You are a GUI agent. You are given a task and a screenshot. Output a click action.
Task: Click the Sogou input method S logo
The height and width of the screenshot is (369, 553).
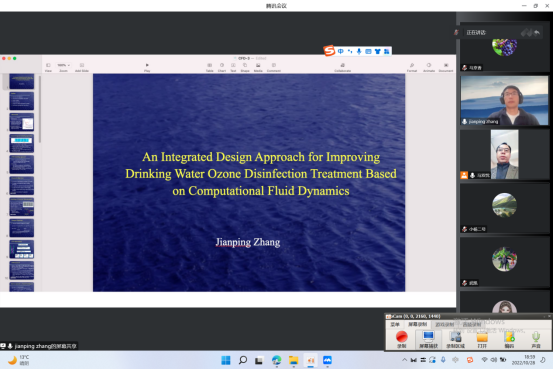point(329,51)
